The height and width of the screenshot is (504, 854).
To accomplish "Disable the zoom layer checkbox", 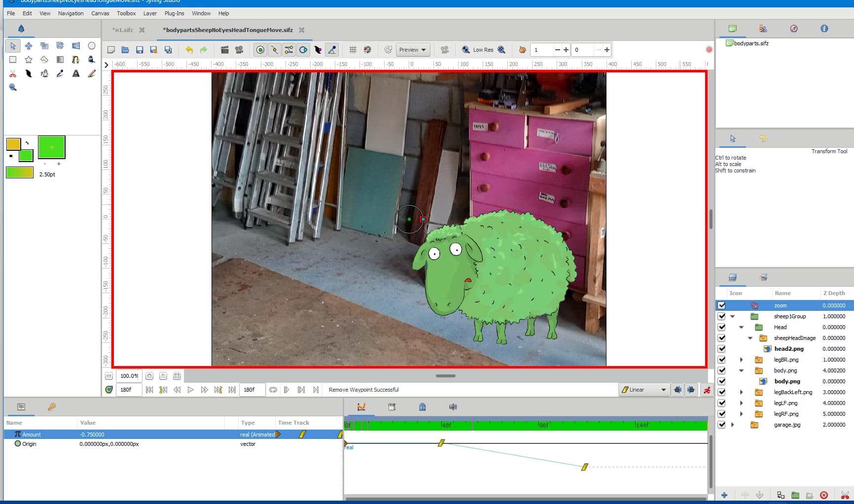I will [722, 305].
